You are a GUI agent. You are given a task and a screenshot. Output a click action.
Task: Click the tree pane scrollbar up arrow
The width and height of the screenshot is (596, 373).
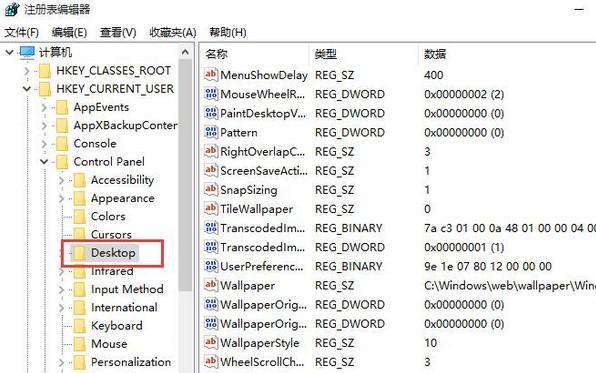coord(185,52)
